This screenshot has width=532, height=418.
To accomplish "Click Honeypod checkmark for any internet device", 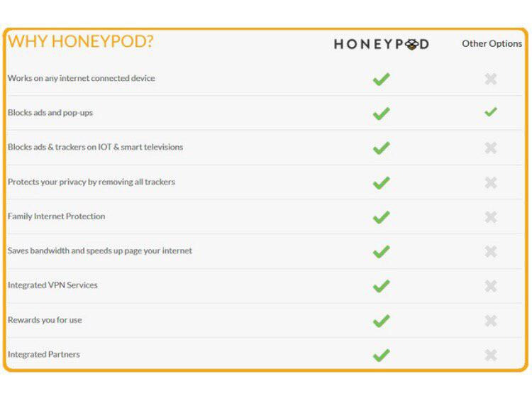I will 382,79.
